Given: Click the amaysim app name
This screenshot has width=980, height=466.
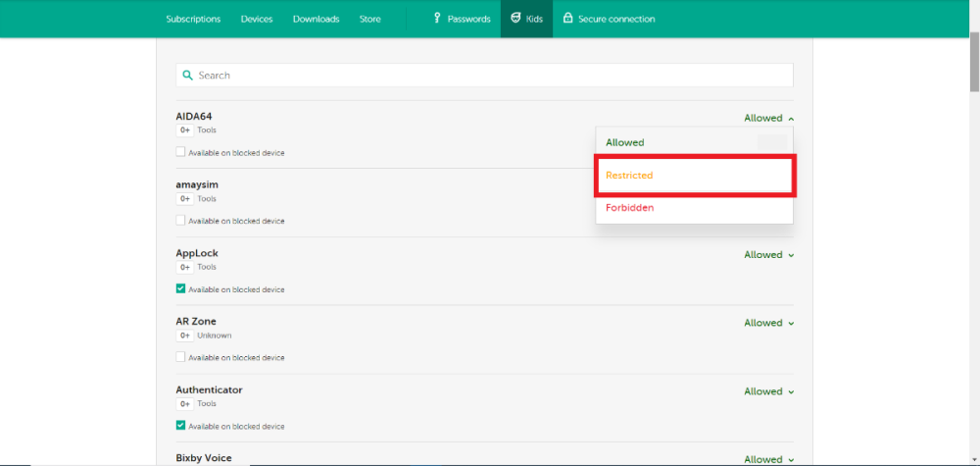Looking at the screenshot, I should [197, 184].
